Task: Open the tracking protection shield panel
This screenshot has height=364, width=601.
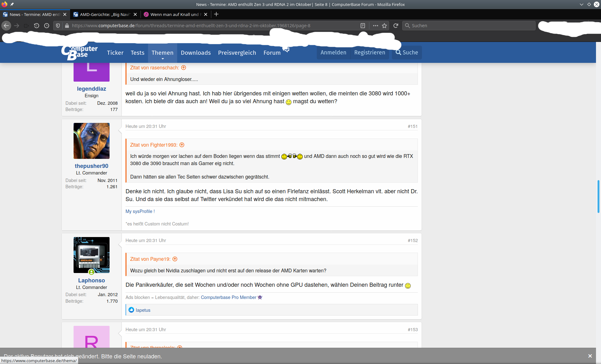Action: [58, 26]
